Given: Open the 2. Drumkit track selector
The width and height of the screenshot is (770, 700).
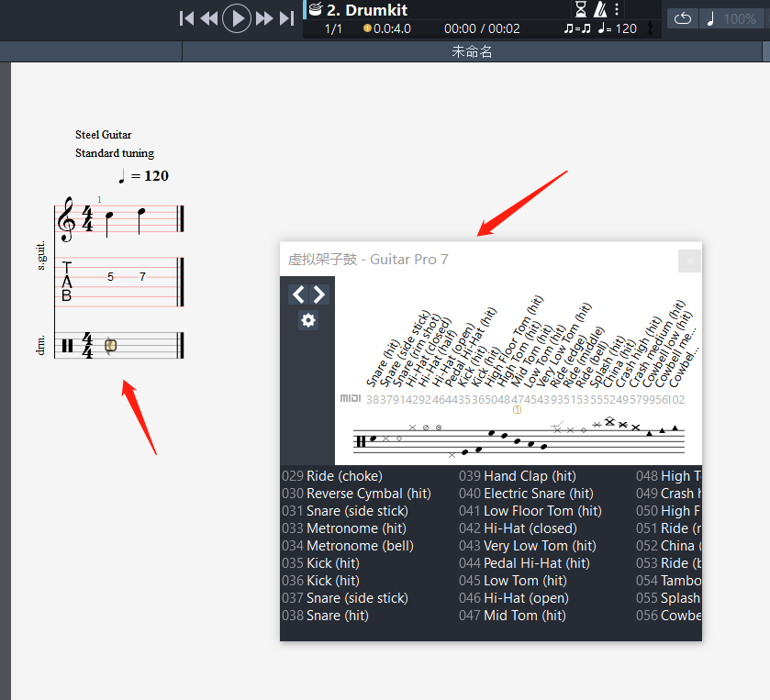Looking at the screenshot, I should [x=367, y=10].
